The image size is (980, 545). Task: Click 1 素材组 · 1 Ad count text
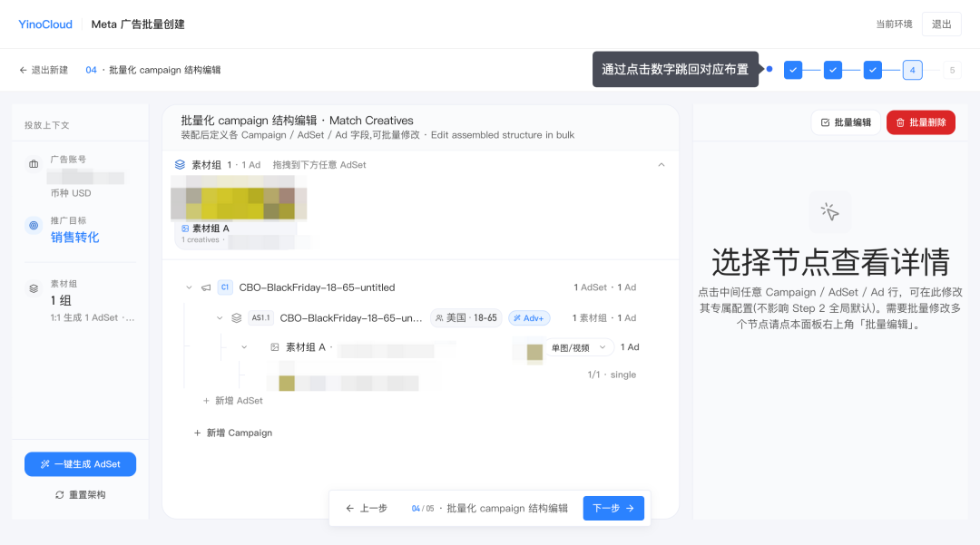pos(604,317)
